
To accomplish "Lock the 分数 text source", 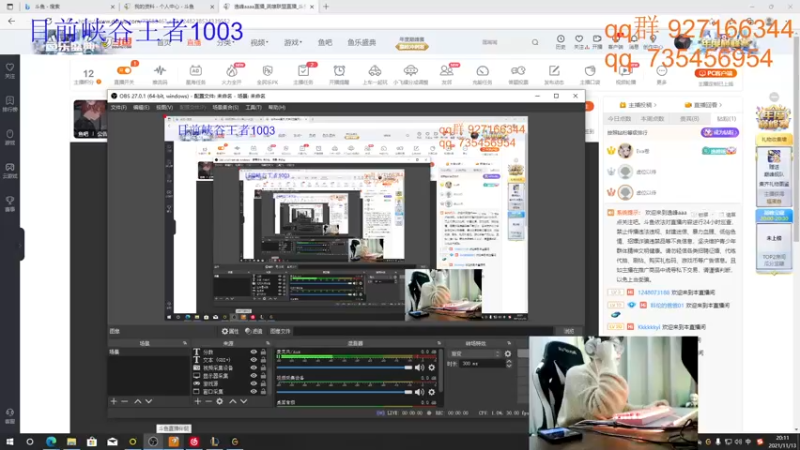I will click(263, 352).
